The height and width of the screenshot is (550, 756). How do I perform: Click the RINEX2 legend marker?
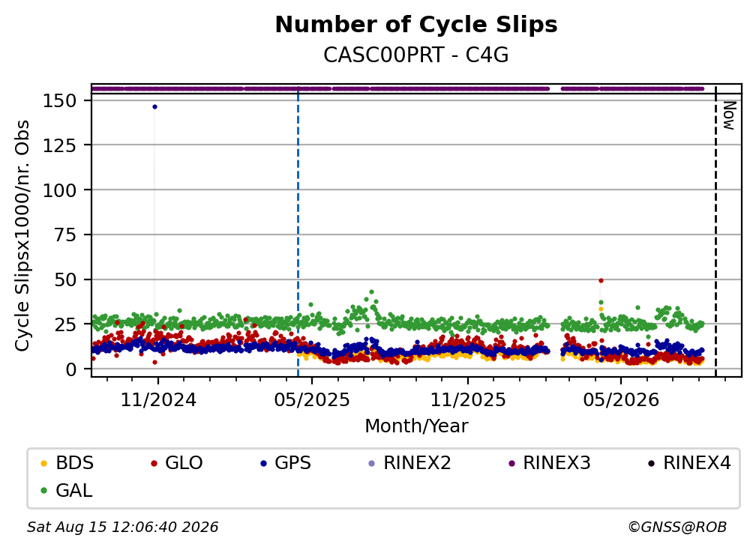pyautogui.click(x=371, y=463)
